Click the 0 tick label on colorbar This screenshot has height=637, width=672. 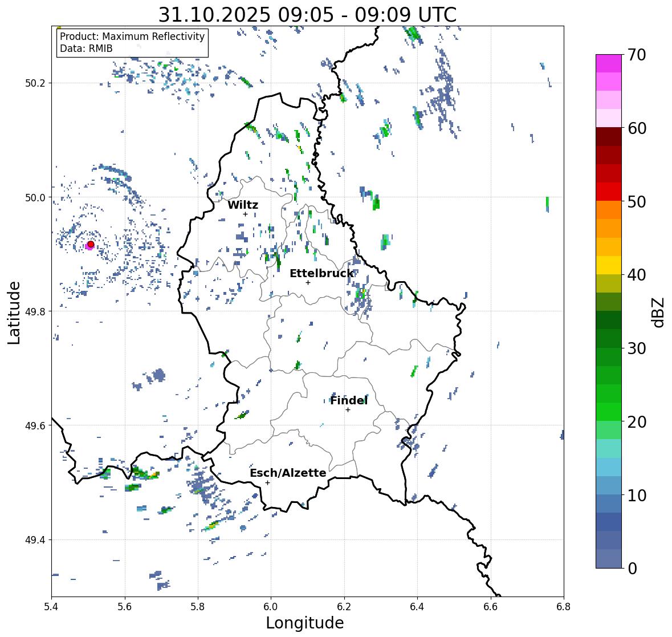click(632, 569)
